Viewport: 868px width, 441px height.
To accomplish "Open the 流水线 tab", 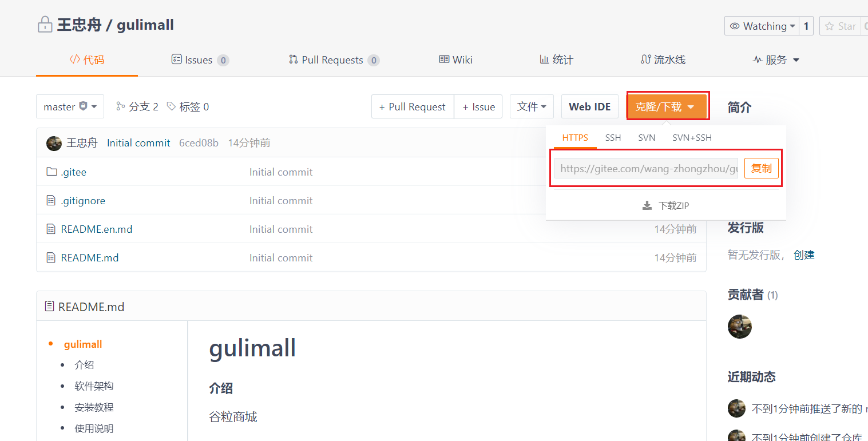I will pos(663,59).
